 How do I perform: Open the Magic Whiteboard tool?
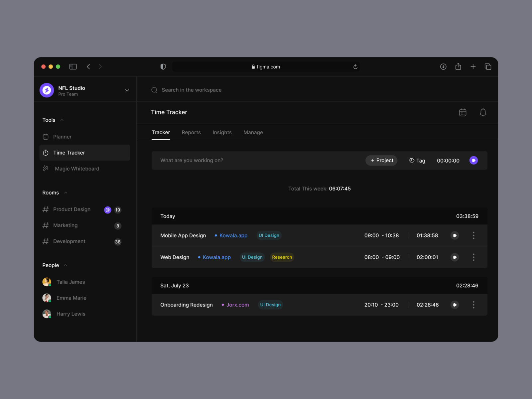point(76,169)
